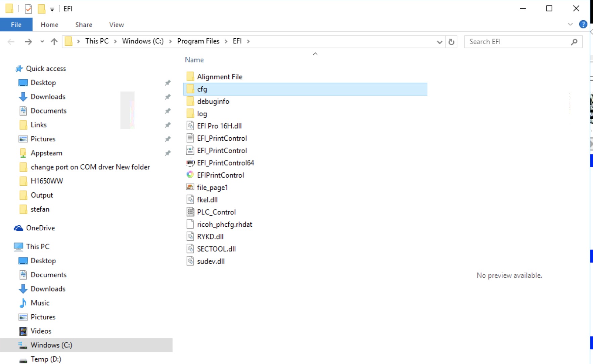Viewport: 593px width, 364px height.
Task: Unpin Desktop from Quick access
Action: 168,83
